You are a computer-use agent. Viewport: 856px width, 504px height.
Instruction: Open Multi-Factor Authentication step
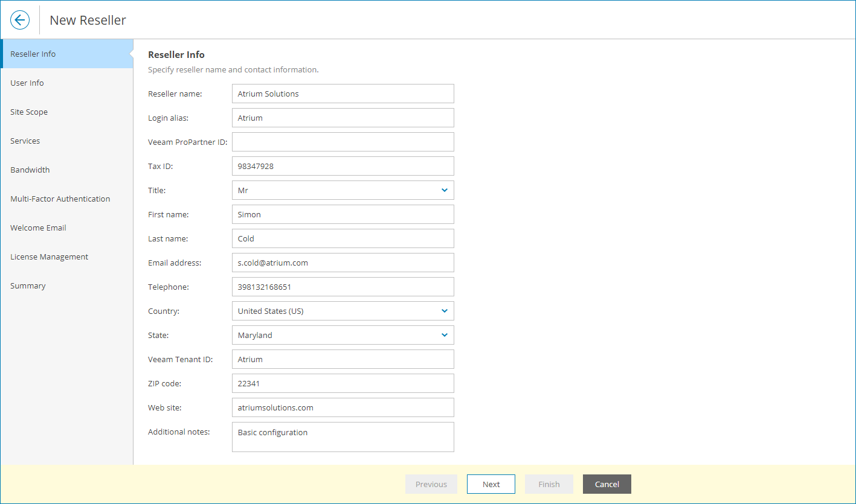tap(60, 199)
